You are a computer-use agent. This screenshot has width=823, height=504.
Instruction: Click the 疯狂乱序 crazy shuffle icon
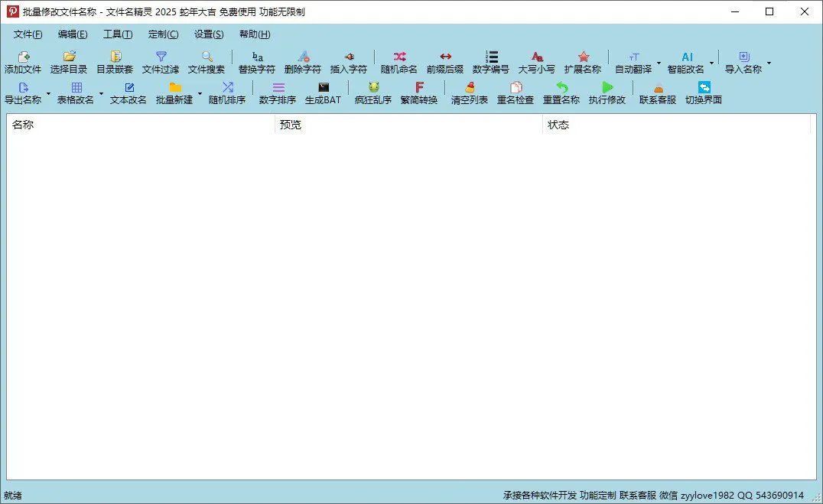372,94
